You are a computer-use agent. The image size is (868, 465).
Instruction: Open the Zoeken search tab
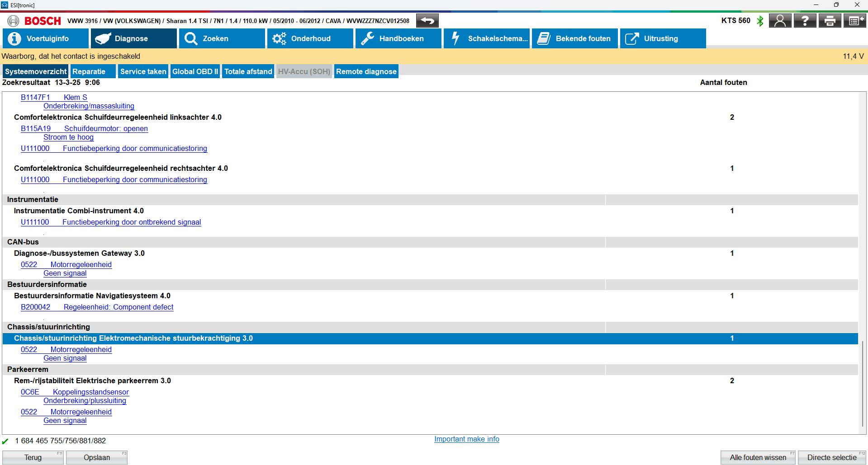coord(222,38)
